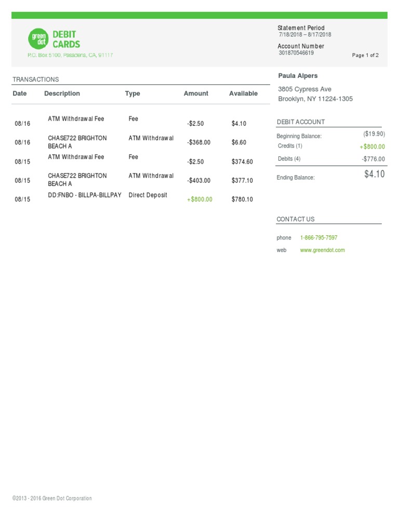Click the Debits (4) summary row
This screenshot has height=532, width=399.
pos(289,158)
